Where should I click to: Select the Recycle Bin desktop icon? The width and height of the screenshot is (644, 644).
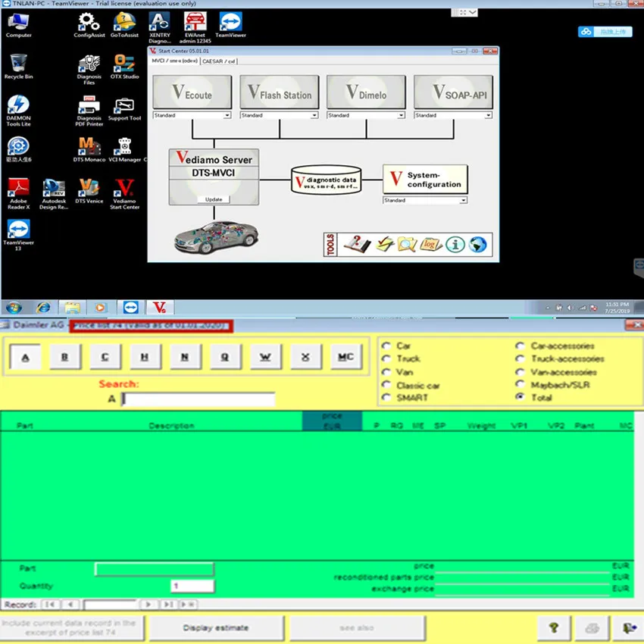(x=18, y=67)
